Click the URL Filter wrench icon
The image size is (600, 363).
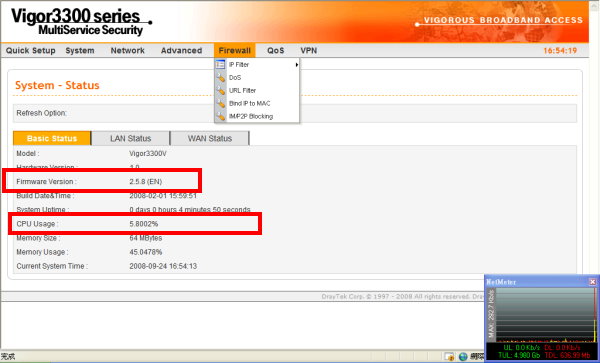coord(221,91)
